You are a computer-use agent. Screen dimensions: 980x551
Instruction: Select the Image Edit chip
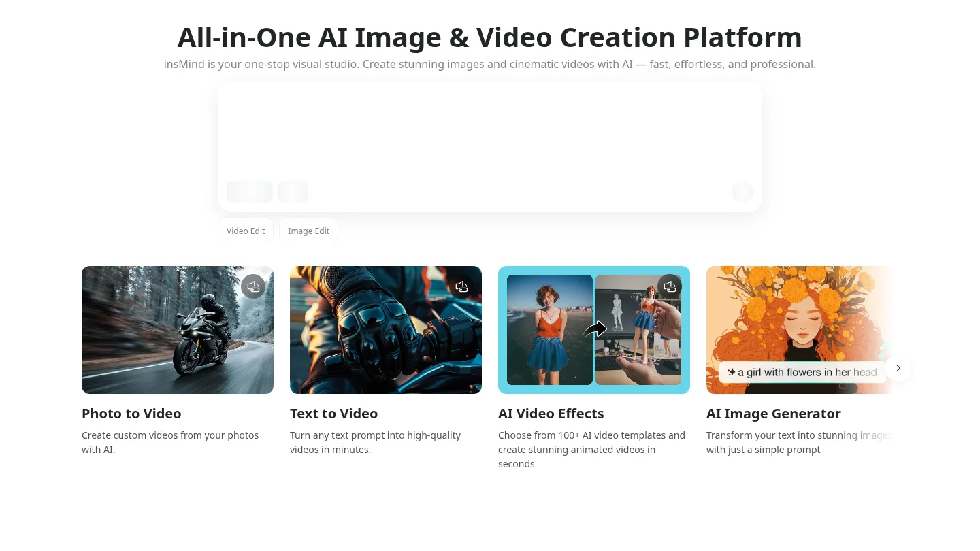point(308,231)
